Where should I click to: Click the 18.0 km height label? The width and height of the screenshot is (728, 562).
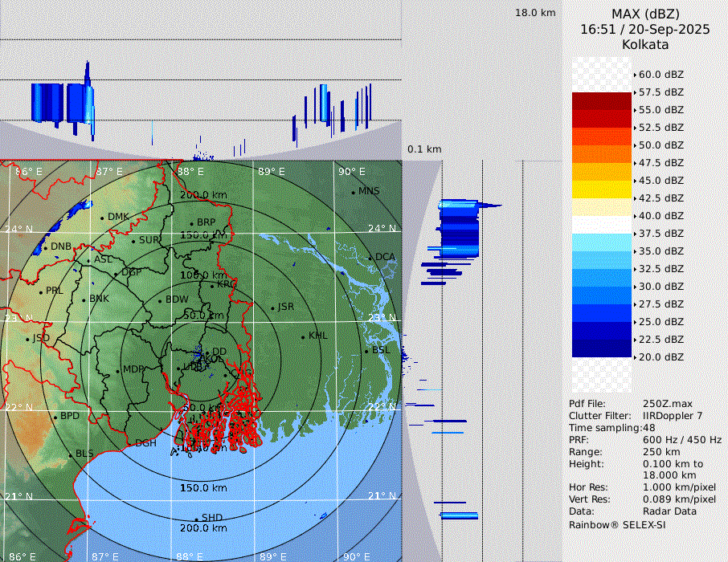535,13
